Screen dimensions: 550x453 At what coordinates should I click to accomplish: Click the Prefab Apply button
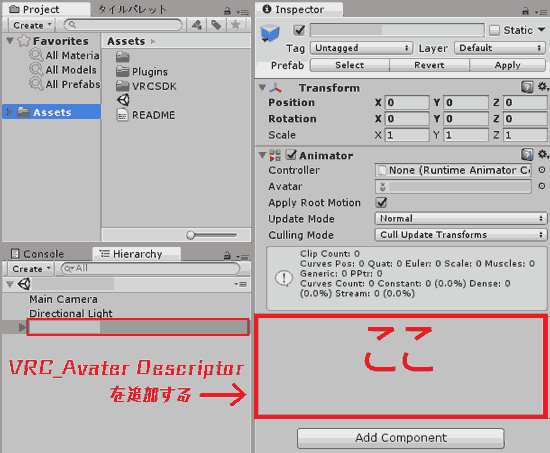click(508, 65)
